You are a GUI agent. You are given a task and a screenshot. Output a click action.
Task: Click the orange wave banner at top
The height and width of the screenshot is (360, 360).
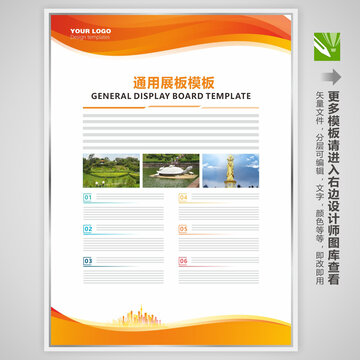[x=171, y=33]
